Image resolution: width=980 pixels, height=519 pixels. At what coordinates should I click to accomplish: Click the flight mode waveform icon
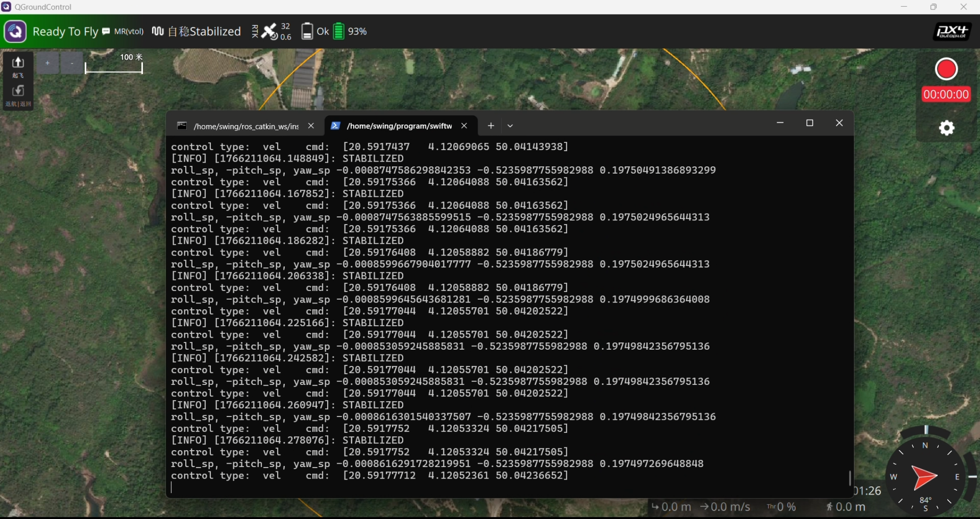pos(158,31)
